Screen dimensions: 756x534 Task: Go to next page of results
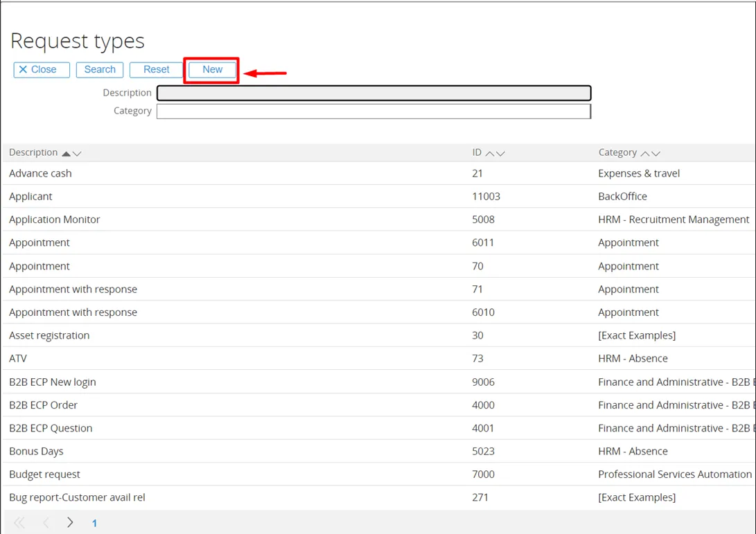(70, 522)
